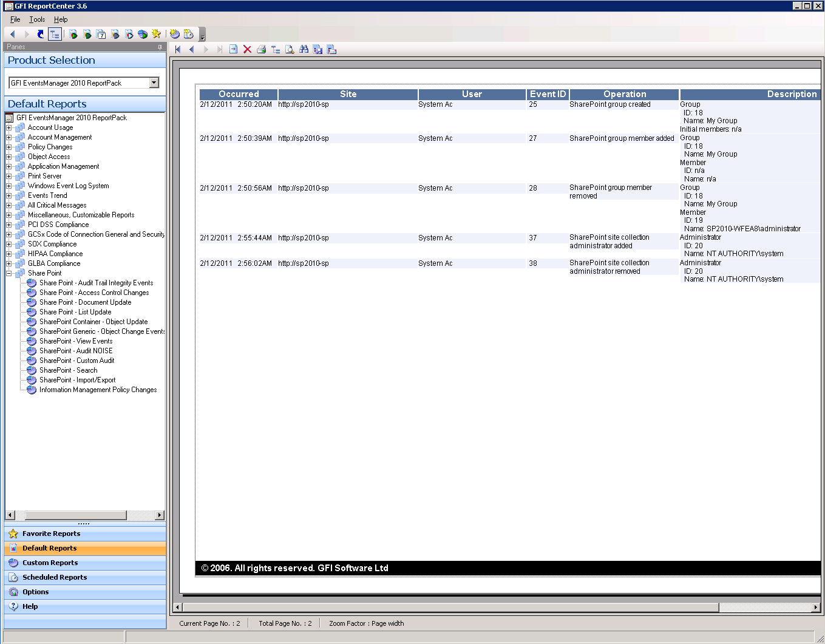The image size is (825, 644).
Task: Toggle the tree view toolbar button
Action: (x=55, y=34)
